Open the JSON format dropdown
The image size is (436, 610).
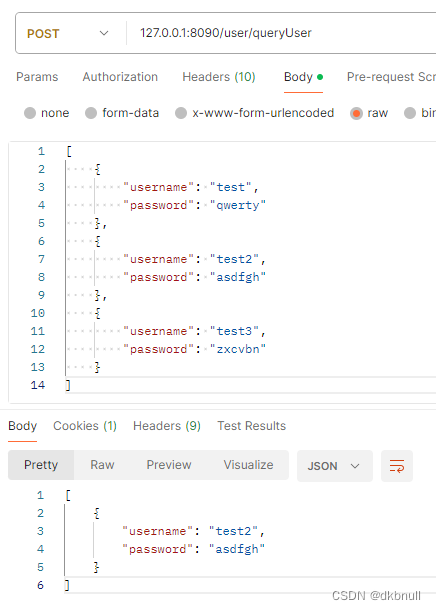(x=334, y=466)
